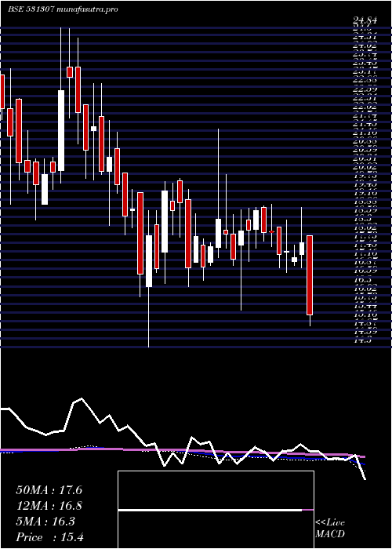Click the BSE 531307 munafasutra.pro title
The height and width of the screenshot is (549, 392).
63,9
